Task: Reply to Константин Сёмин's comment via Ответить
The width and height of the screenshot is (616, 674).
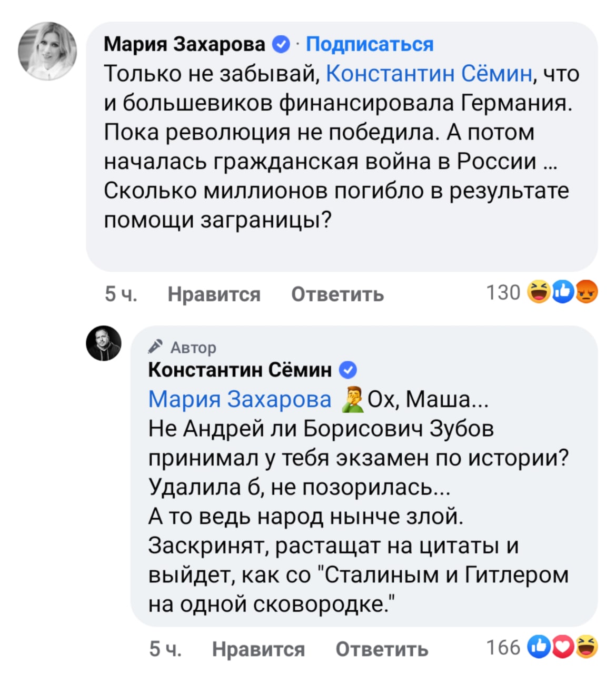Action: click(x=382, y=649)
